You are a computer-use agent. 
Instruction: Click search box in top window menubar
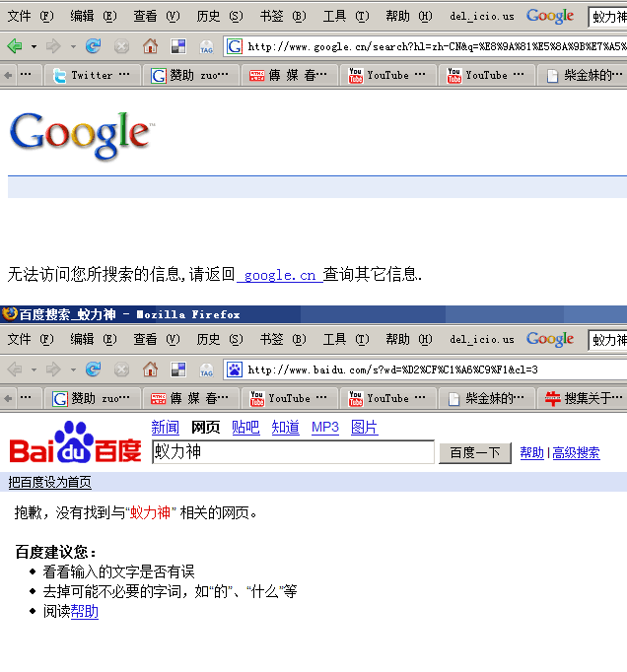click(607, 17)
